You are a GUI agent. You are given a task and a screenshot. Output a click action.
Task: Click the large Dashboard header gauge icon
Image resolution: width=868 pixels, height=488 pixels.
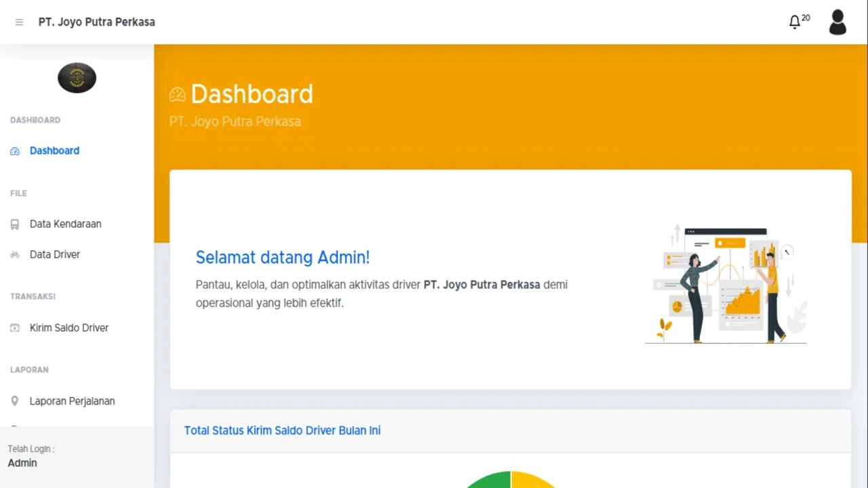(x=178, y=94)
